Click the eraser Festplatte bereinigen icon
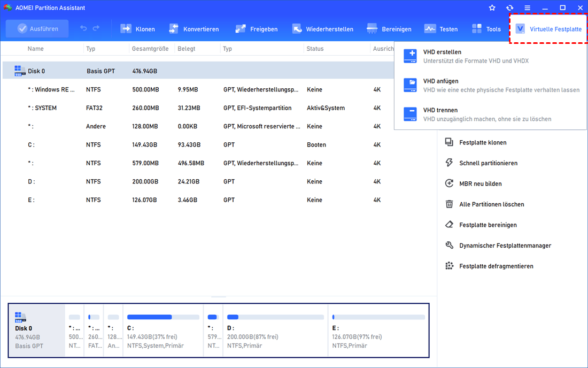Viewport: 588px width, 368px height. click(449, 224)
